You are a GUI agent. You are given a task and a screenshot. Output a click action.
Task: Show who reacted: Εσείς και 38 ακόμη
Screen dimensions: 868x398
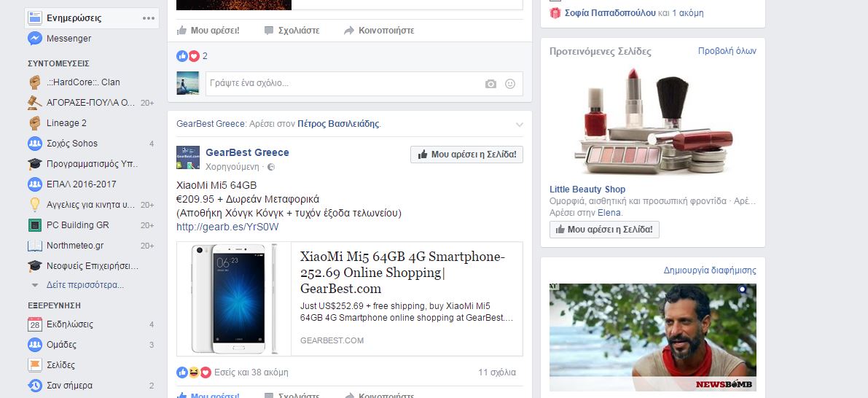click(x=251, y=372)
